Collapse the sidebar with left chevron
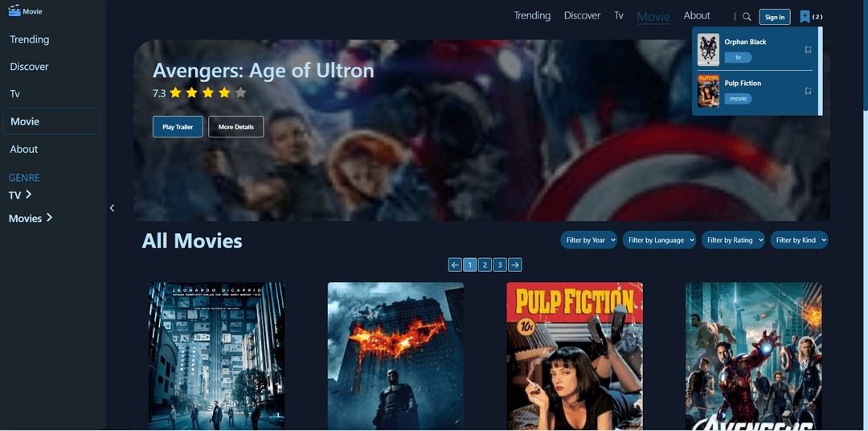Image resolution: width=868 pixels, height=431 pixels. pos(112,208)
